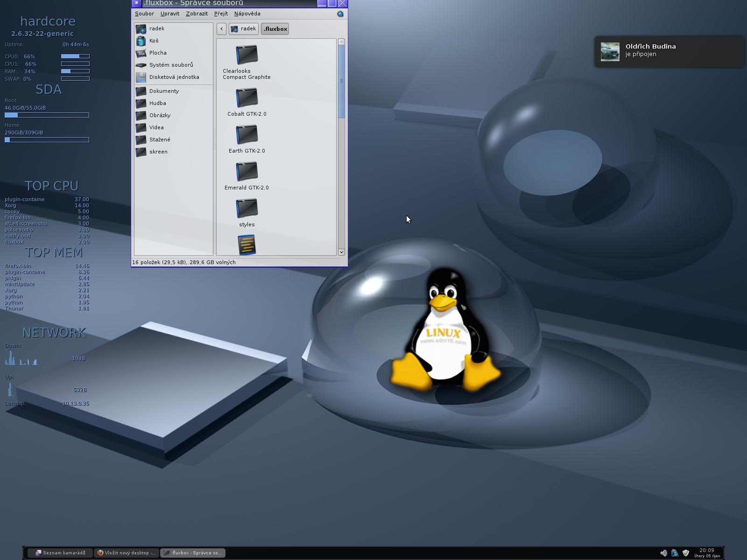Click the 'Emerald GTK-2.0' file name

pos(247,188)
